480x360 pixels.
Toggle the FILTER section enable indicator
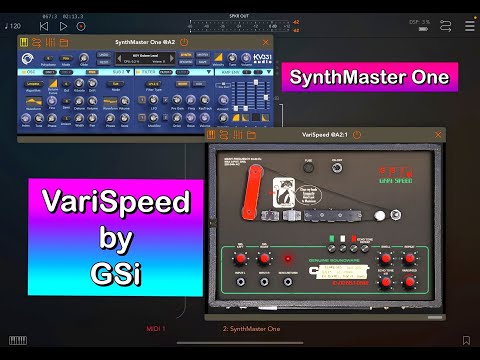click(139, 72)
